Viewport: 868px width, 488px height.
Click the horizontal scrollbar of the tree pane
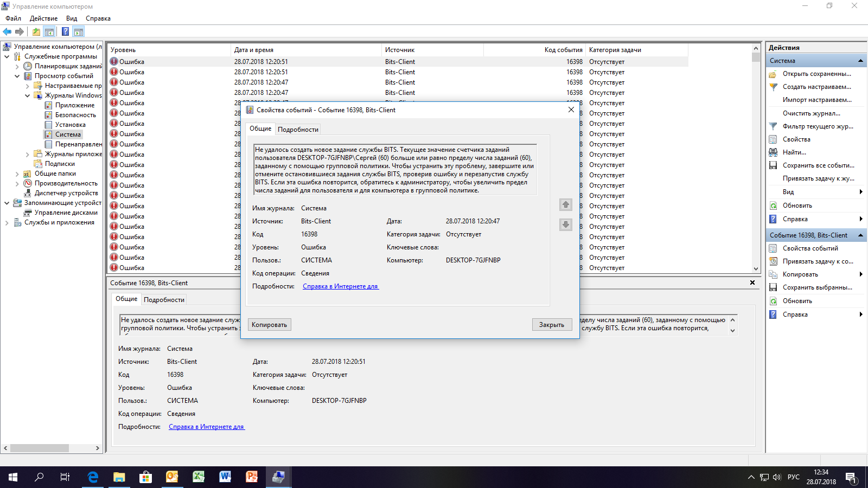point(52,448)
